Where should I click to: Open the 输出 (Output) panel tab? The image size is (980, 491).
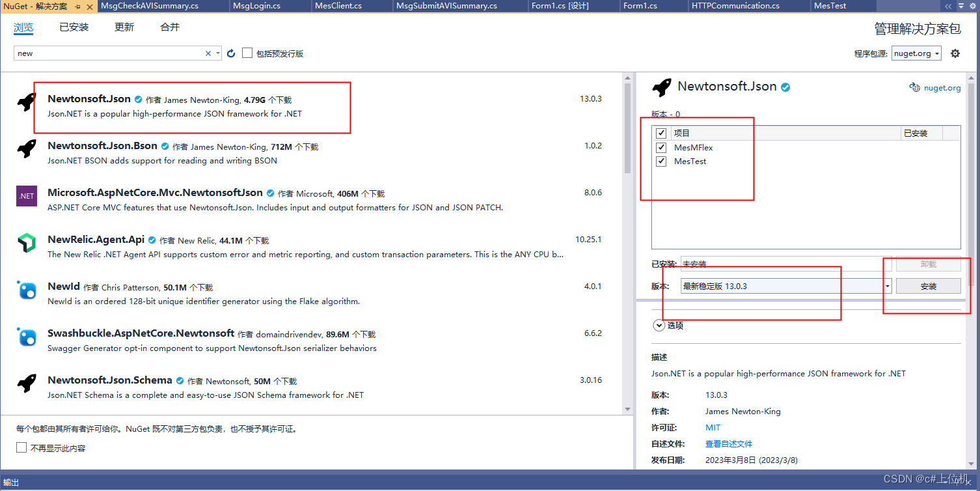(x=11, y=483)
